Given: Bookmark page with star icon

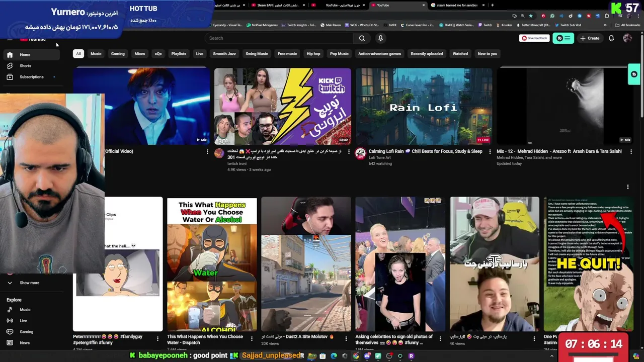Looking at the screenshot, I should pos(530,16).
